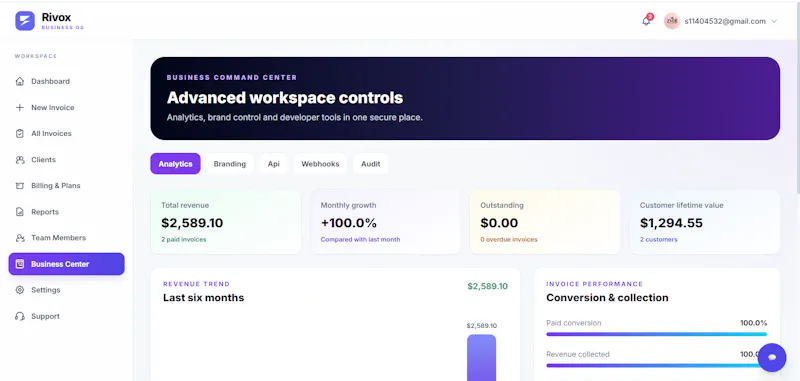Click "Compared with last month" text
800x381 pixels.
[360, 239]
